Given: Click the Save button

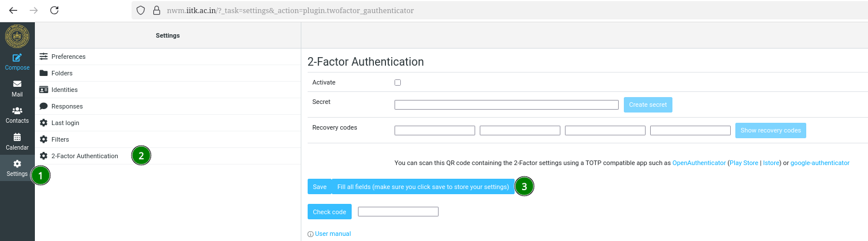Looking at the screenshot, I should 320,187.
